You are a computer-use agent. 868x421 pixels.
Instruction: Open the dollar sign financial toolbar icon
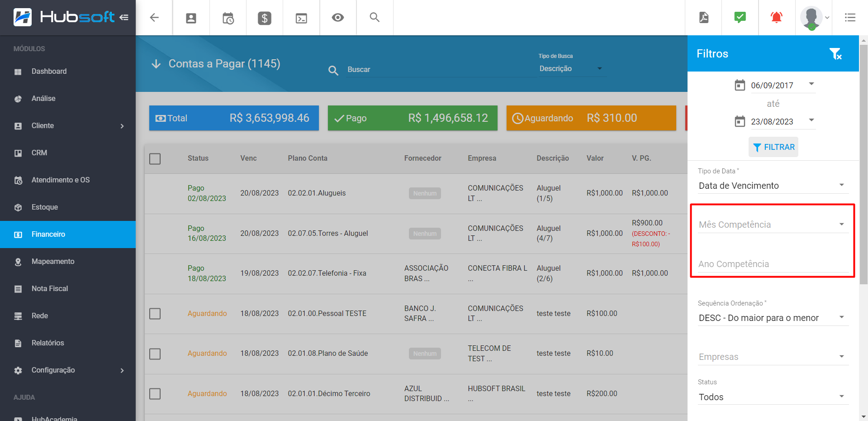pyautogui.click(x=265, y=18)
